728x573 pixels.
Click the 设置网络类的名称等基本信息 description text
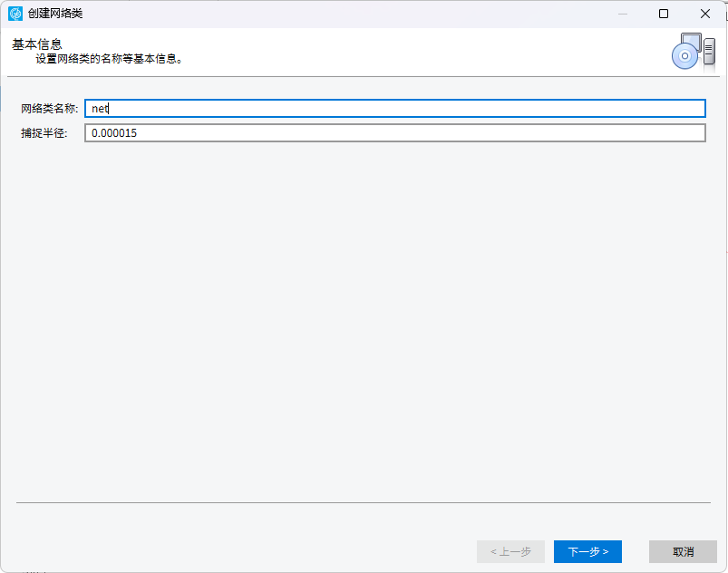click(x=110, y=59)
